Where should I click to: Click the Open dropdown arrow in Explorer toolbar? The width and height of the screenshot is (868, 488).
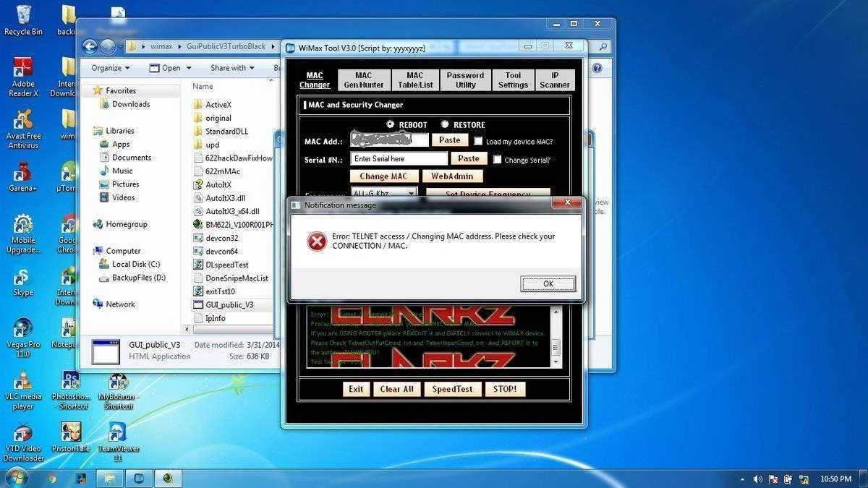point(189,68)
